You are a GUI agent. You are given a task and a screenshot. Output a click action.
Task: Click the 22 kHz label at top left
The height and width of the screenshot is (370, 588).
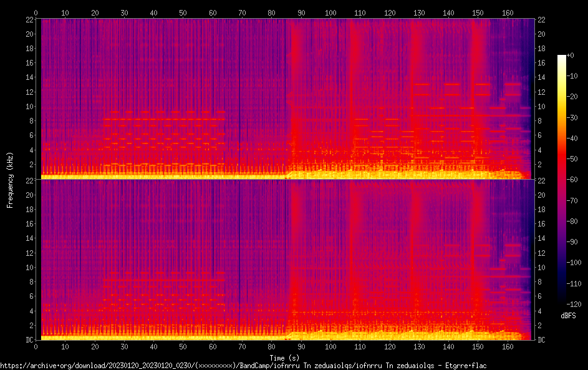[27, 19]
